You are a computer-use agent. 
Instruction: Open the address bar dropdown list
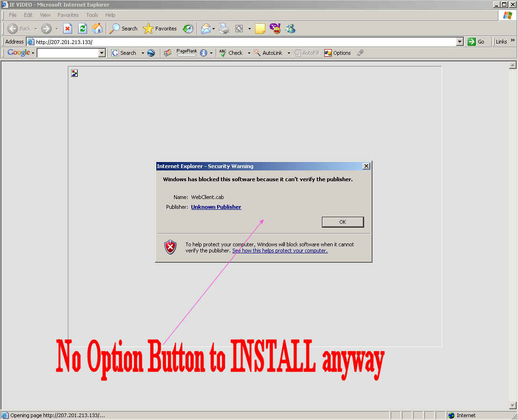(x=460, y=42)
